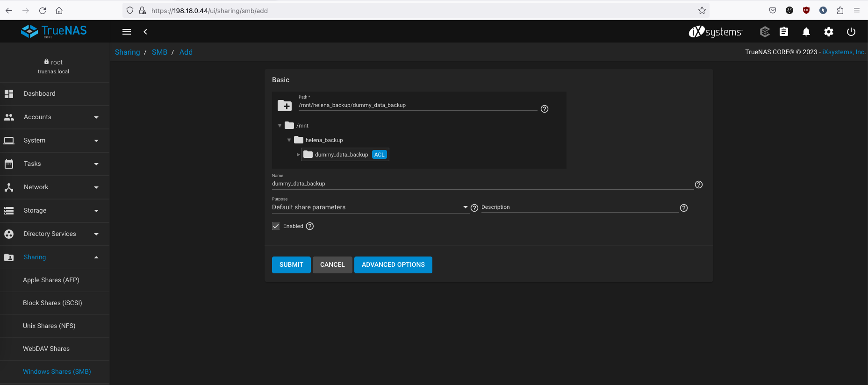The height and width of the screenshot is (385, 868).
Task: Click the iXsystems, Inc. link
Action: (843, 52)
